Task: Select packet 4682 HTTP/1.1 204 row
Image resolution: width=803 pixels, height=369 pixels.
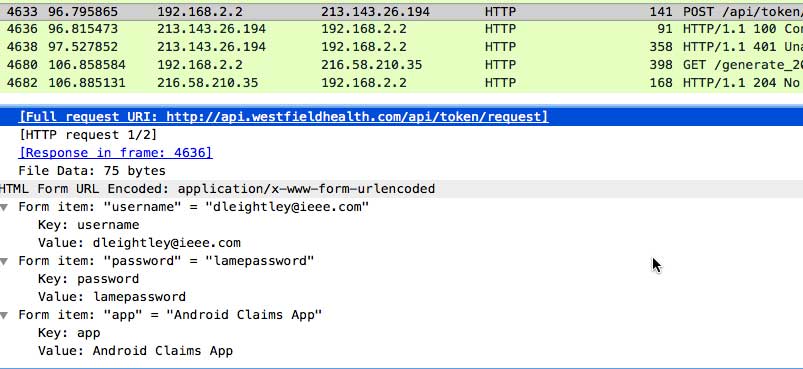Action: click(x=402, y=83)
